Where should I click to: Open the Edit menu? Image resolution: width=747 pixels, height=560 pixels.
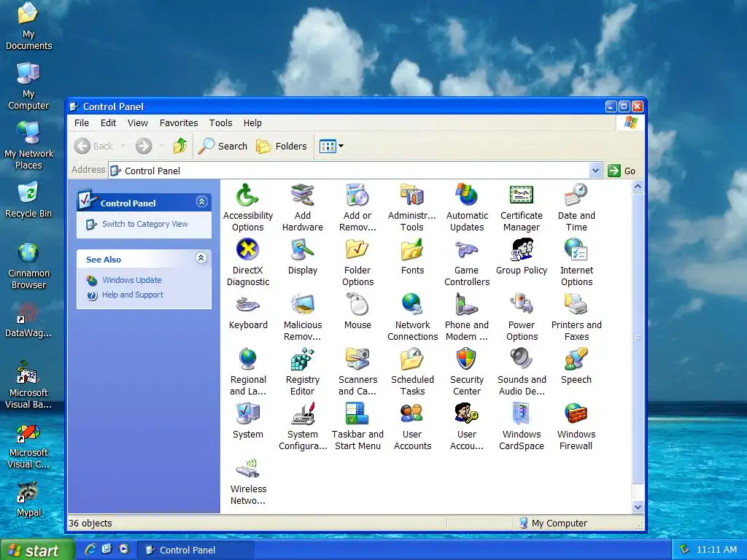[108, 122]
